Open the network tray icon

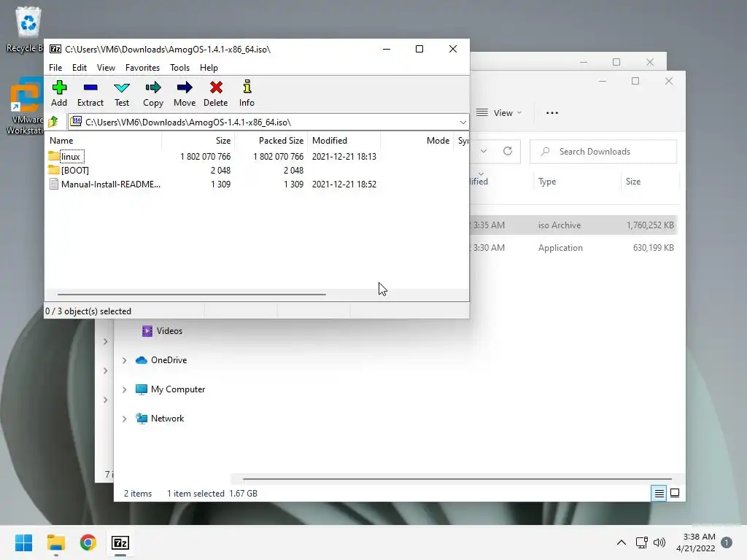coord(642,542)
